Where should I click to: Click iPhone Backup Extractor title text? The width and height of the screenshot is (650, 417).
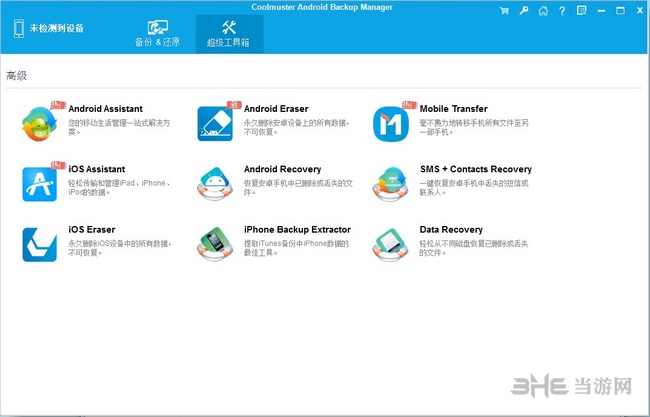pyautogui.click(x=297, y=230)
